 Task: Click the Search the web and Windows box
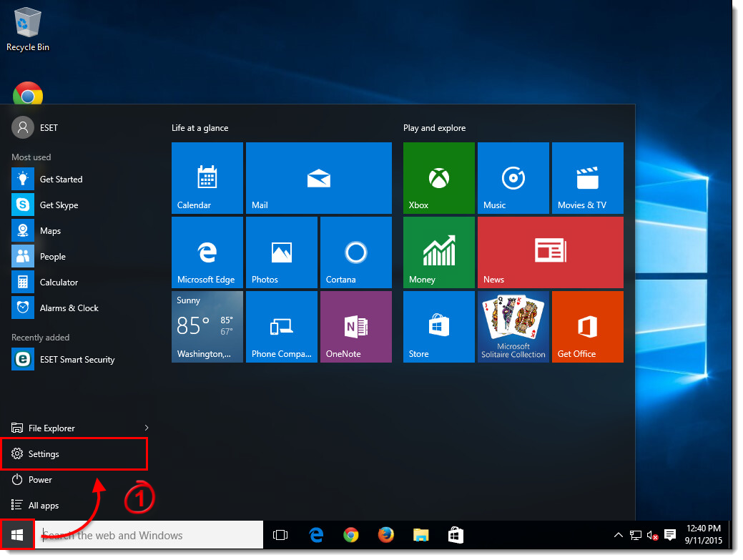[149, 535]
